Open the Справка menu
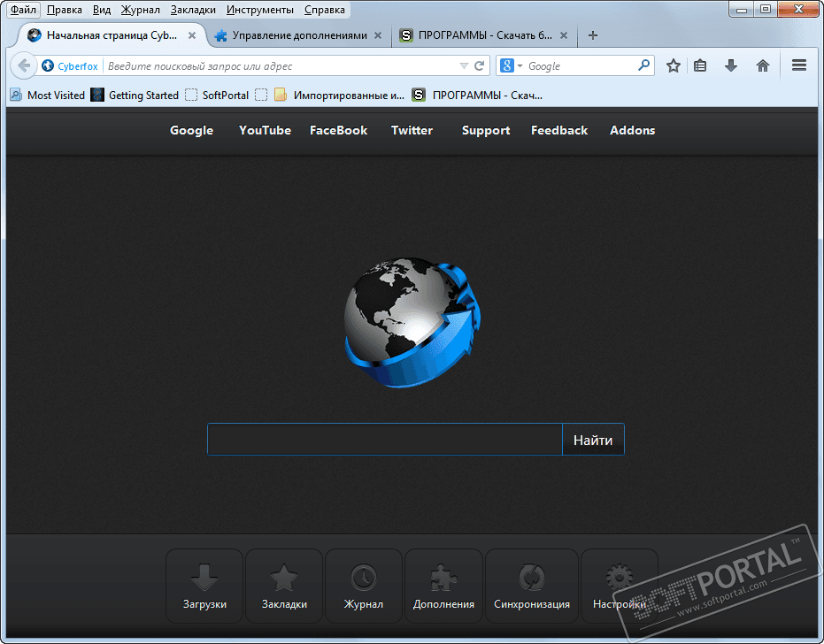Screen dimensions: 824x644 [x=324, y=10]
